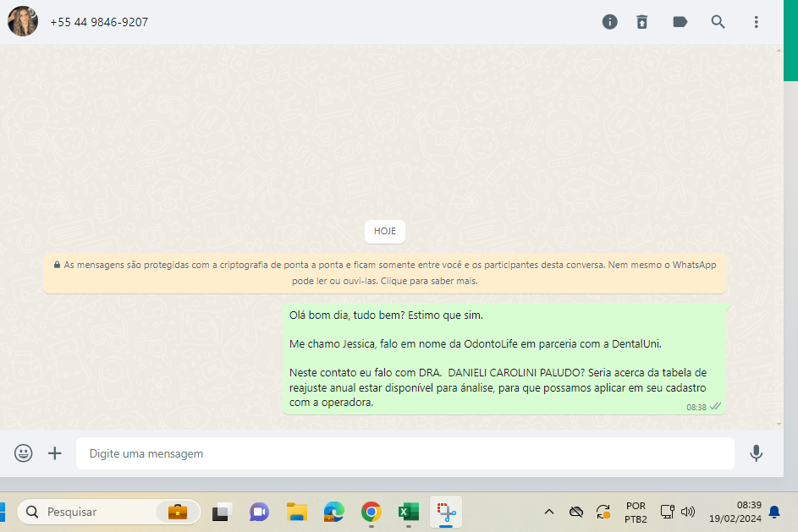Open contact profile picture
This screenshot has height=532, width=798.
click(22, 21)
